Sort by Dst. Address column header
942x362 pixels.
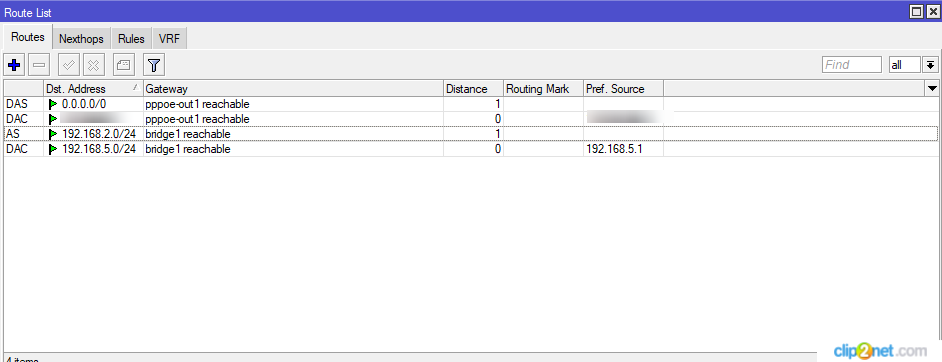pyautogui.click(x=94, y=89)
